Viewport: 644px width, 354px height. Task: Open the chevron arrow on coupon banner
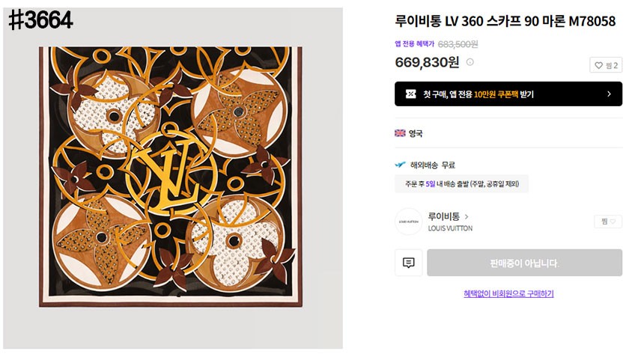(609, 94)
